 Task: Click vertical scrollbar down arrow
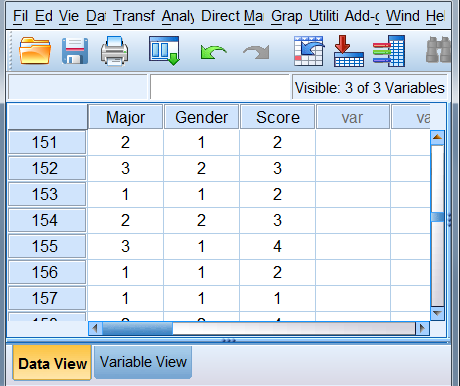[437, 313]
